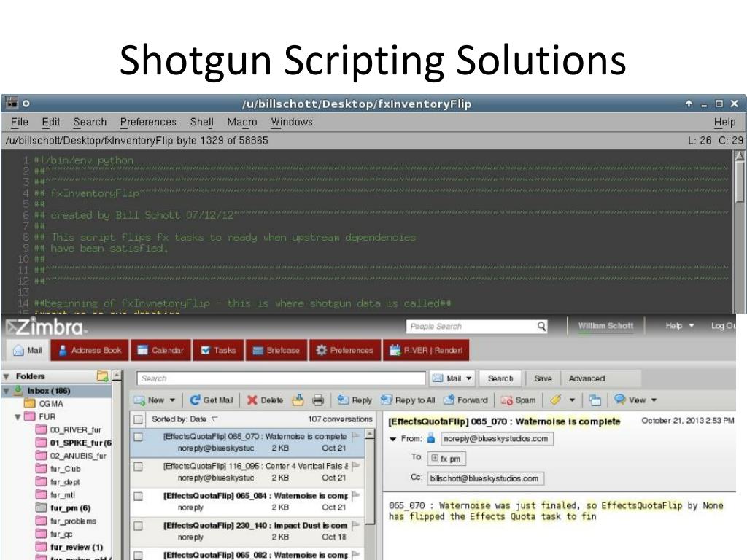Click Reply to All
The height and width of the screenshot is (560, 747).
tap(408, 400)
